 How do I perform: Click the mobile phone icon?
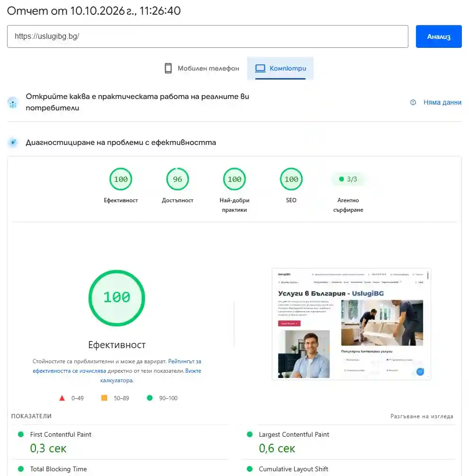coord(168,68)
